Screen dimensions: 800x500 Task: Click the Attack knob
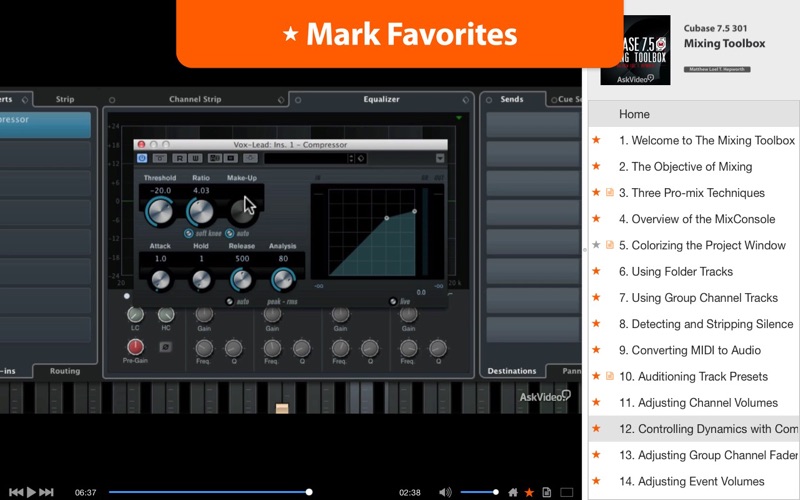click(x=160, y=280)
